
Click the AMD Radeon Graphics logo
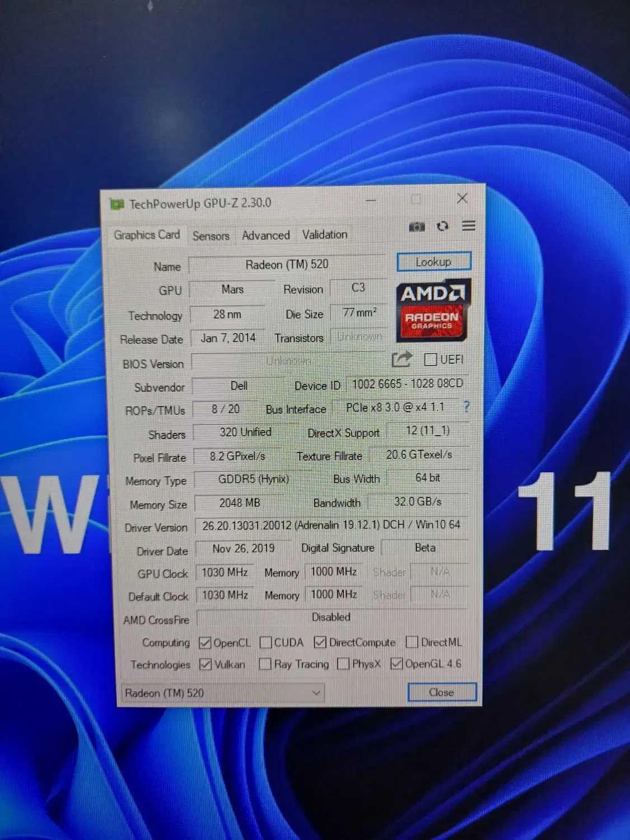point(433,310)
